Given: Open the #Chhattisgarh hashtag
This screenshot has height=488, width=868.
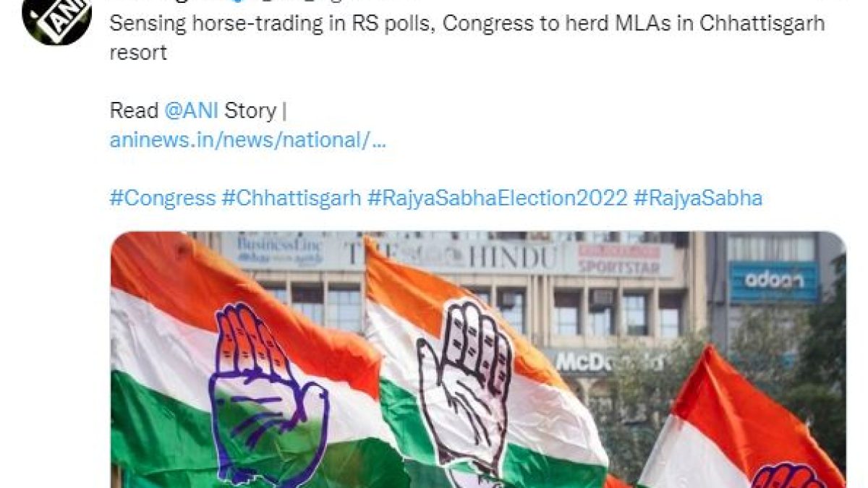Looking at the screenshot, I should pos(291,199).
